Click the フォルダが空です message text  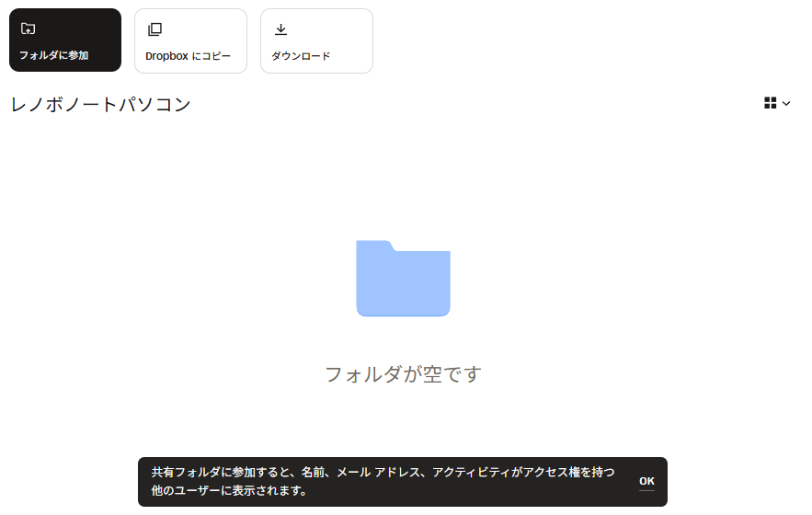403,374
